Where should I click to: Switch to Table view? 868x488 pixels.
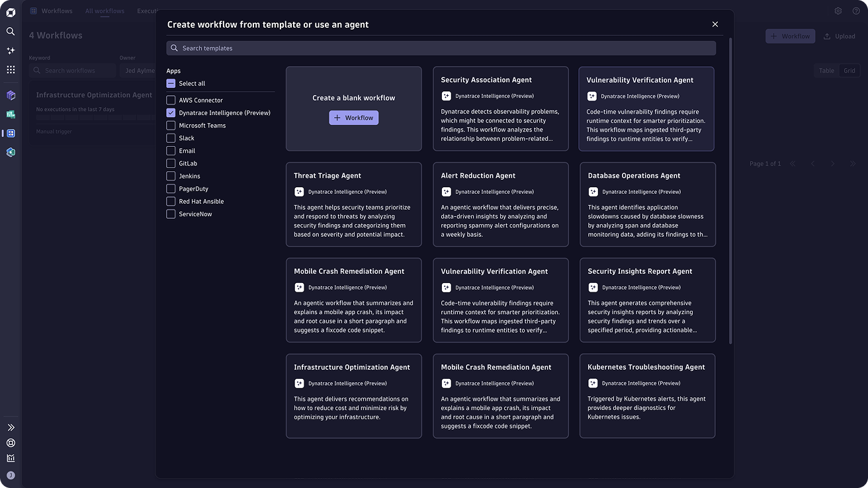(826, 71)
